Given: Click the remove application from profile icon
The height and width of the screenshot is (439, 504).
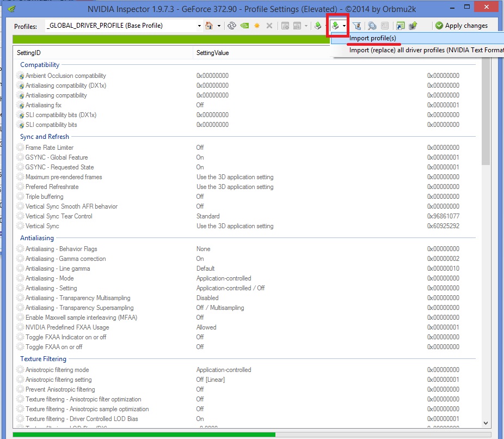Looking at the screenshot, I should [297, 26].
